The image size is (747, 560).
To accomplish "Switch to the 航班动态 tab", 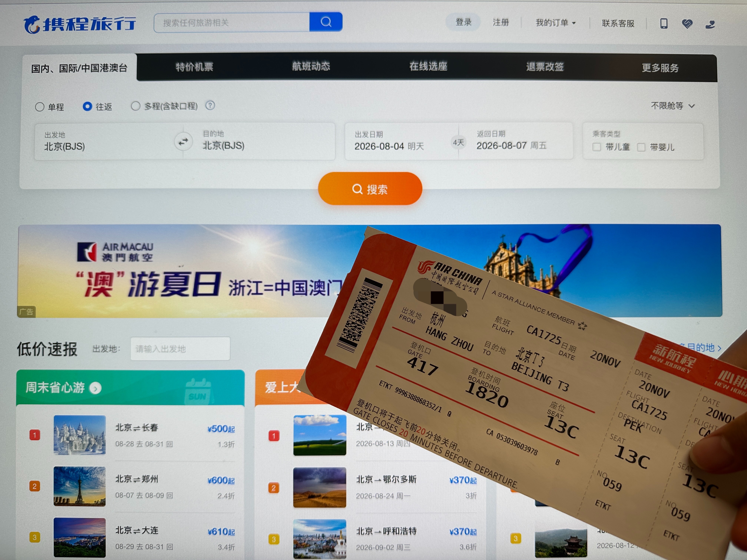I will (x=311, y=66).
